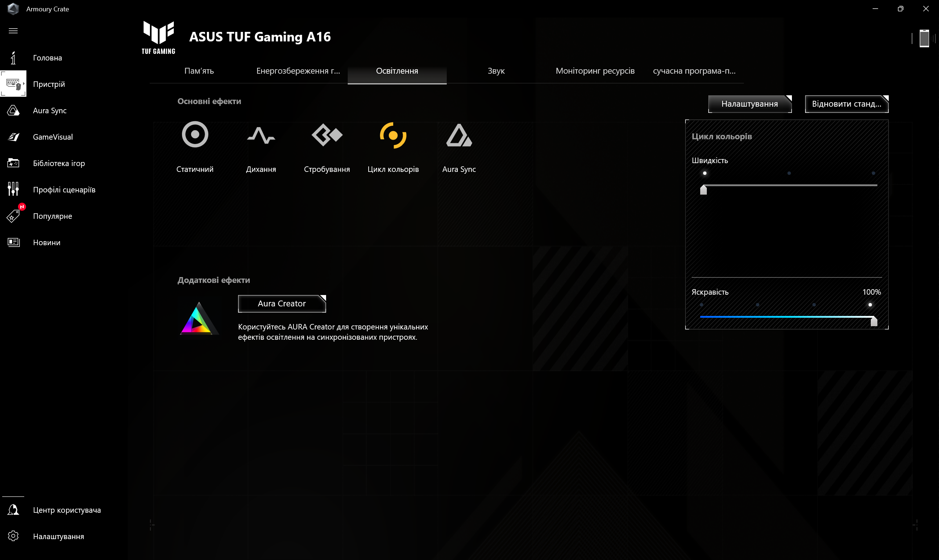Open Профілі сценаріїв panel
The image size is (939, 560).
click(65, 189)
